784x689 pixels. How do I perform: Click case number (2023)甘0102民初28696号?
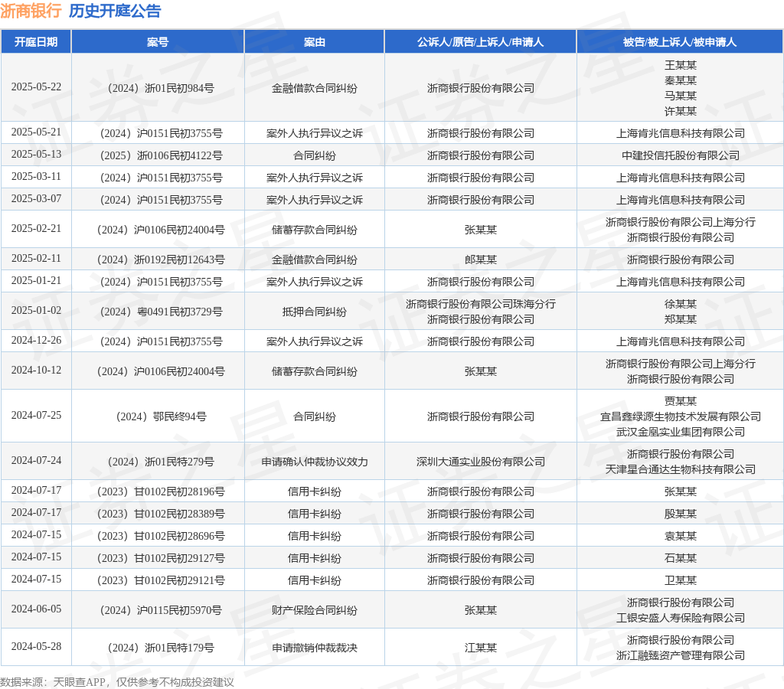coord(161,536)
